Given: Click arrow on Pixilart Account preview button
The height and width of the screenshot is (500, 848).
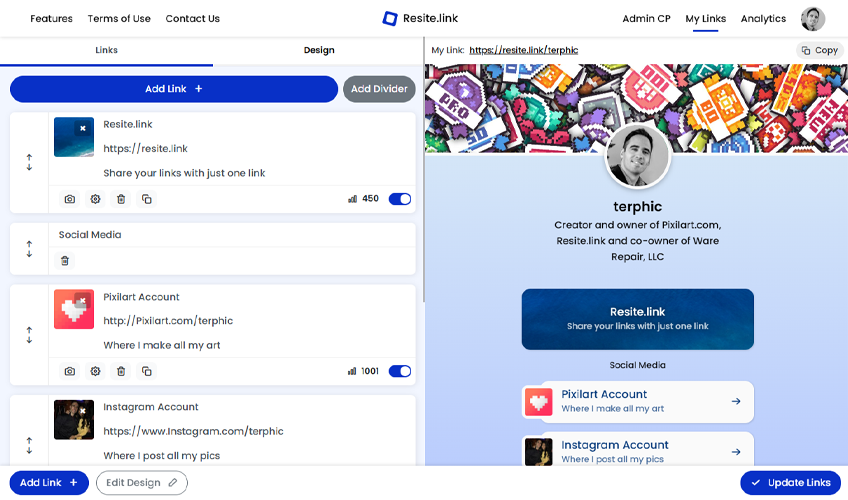Looking at the screenshot, I should pyautogui.click(x=736, y=402).
